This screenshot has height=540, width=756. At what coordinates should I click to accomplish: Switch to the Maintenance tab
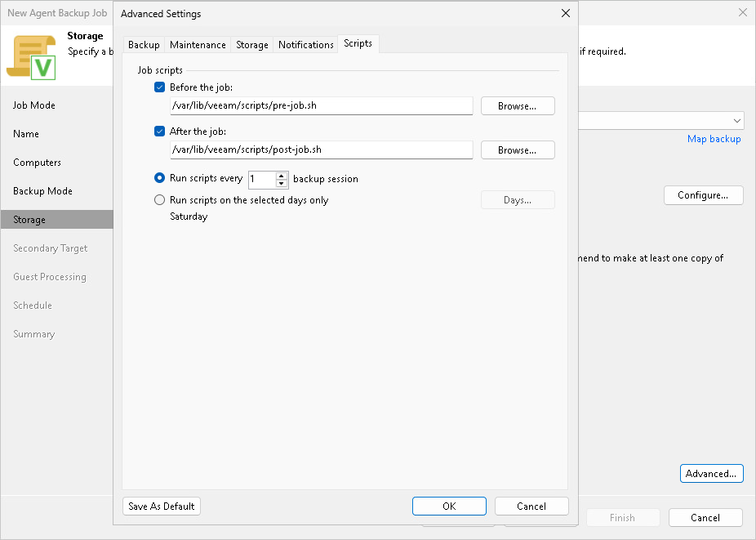198,45
